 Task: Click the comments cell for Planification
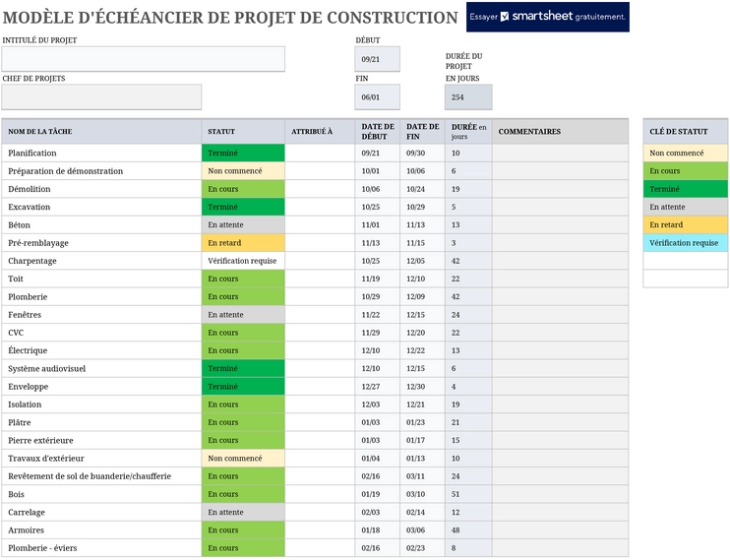coord(560,153)
